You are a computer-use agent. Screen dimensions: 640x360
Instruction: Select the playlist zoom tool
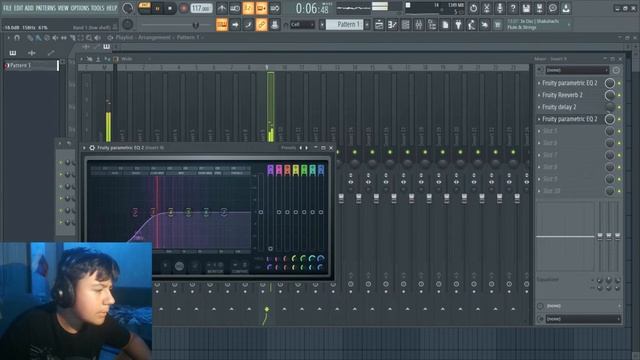pyautogui.click(x=89, y=38)
